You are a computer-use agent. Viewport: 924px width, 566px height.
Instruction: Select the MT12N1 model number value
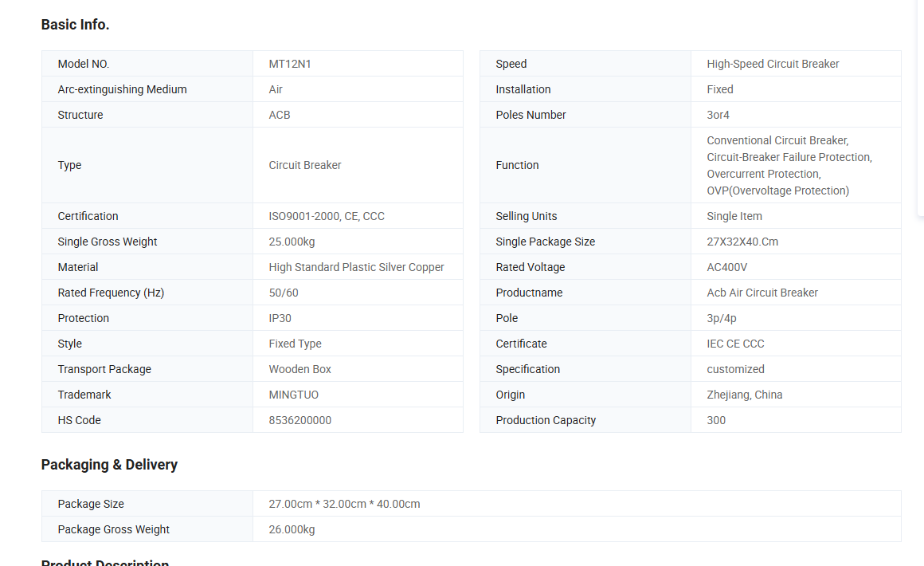click(290, 64)
